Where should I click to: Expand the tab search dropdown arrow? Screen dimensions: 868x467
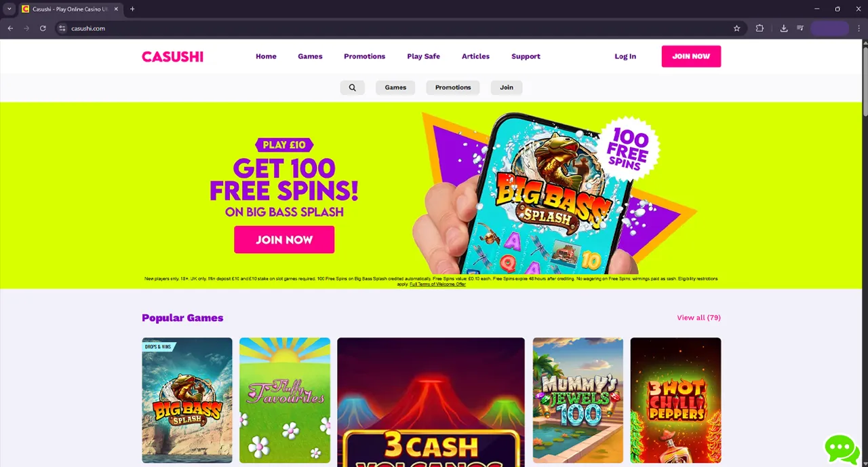pyautogui.click(x=9, y=9)
